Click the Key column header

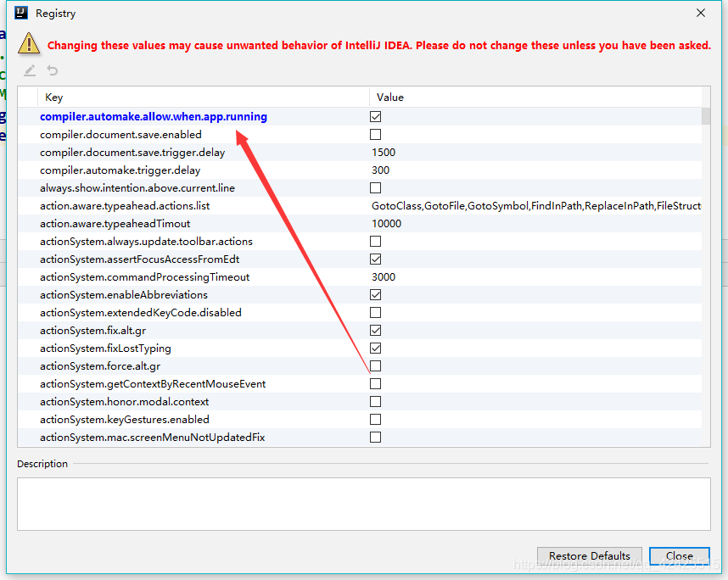(204, 98)
